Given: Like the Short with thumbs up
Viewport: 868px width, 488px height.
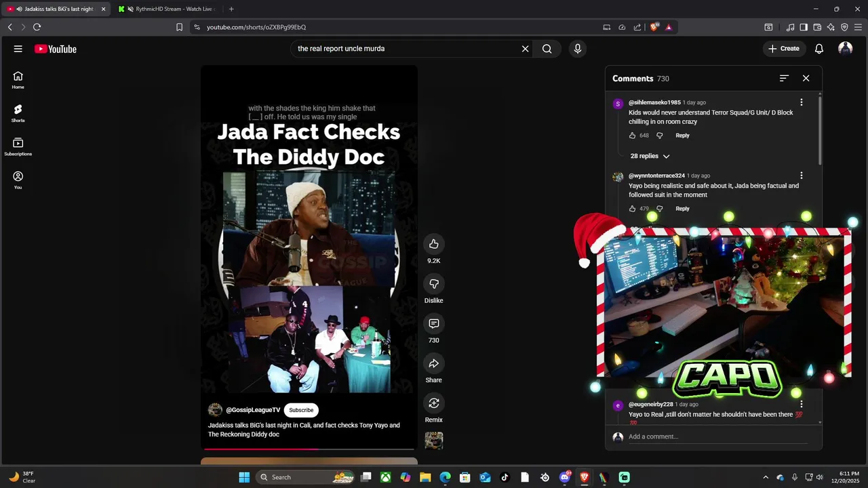Looking at the screenshot, I should pos(434,245).
